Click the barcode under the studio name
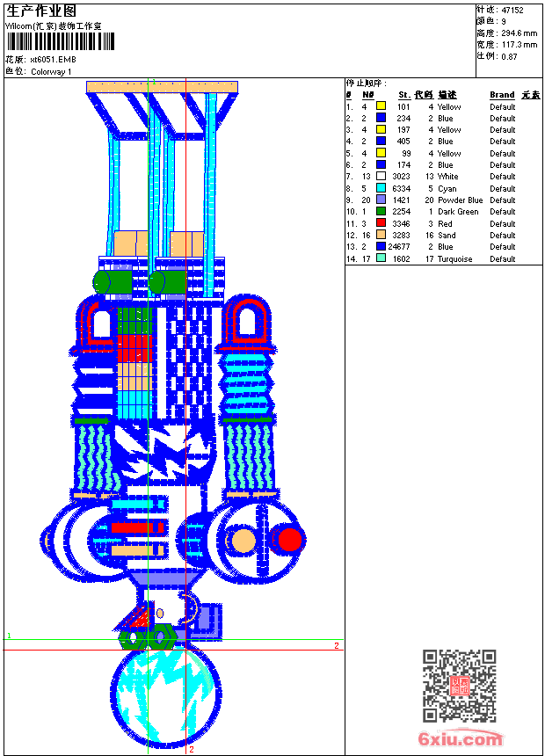Screen dimensions: 545x756 click(x=61, y=41)
